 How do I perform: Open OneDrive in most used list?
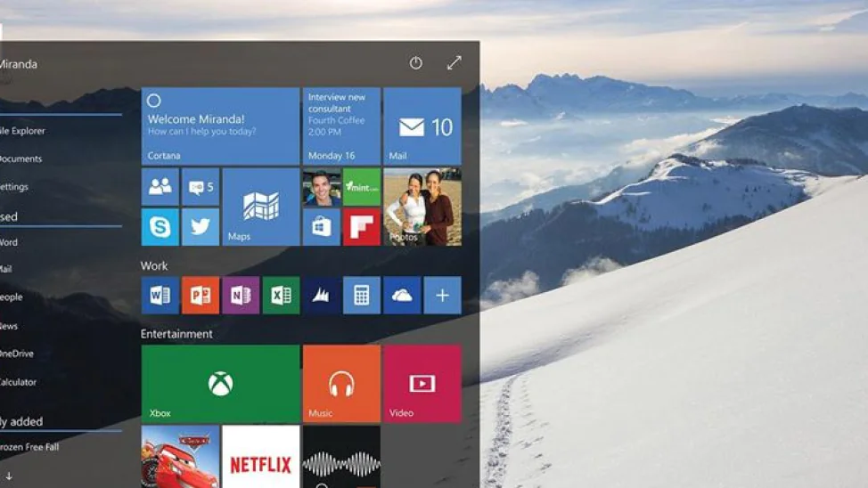(x=17, y=354)
